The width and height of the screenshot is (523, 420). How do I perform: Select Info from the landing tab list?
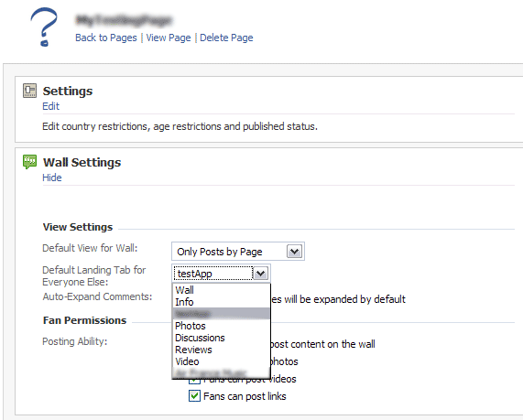tap(184, 302)
